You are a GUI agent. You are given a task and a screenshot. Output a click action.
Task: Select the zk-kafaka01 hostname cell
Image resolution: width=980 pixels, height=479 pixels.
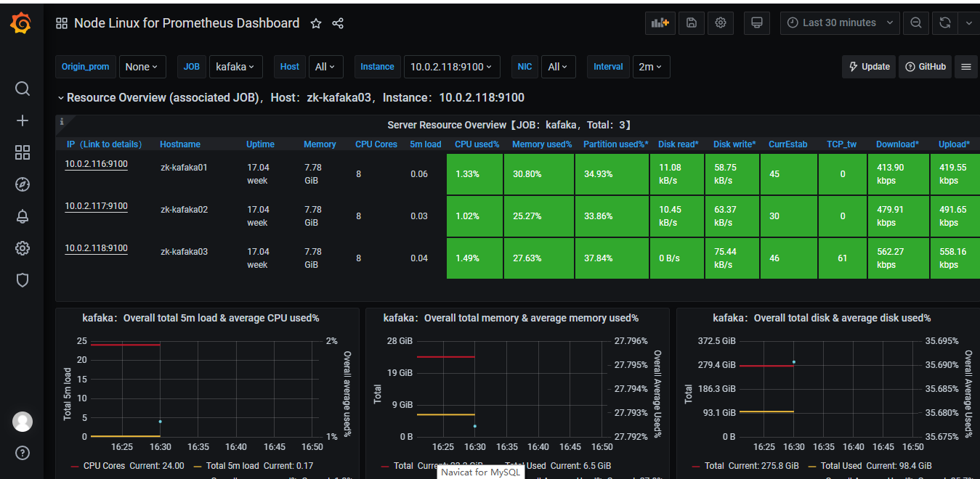pos(184,168)
